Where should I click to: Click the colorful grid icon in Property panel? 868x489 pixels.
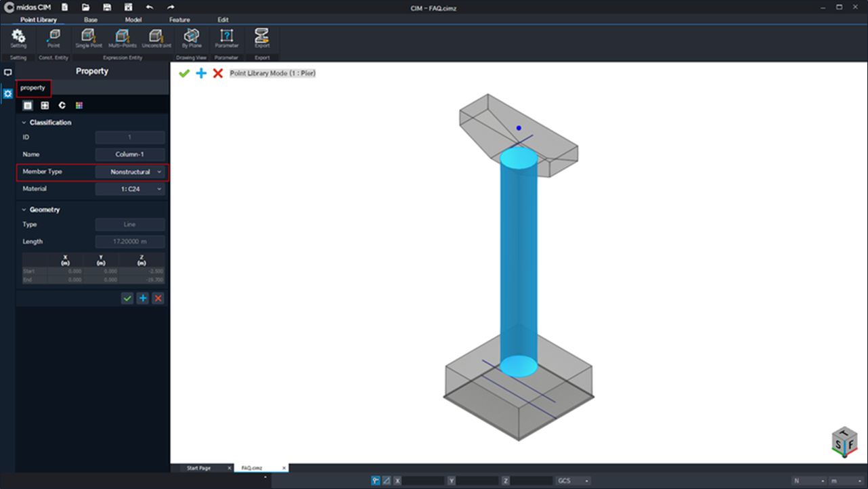click(x=80, y=106)
